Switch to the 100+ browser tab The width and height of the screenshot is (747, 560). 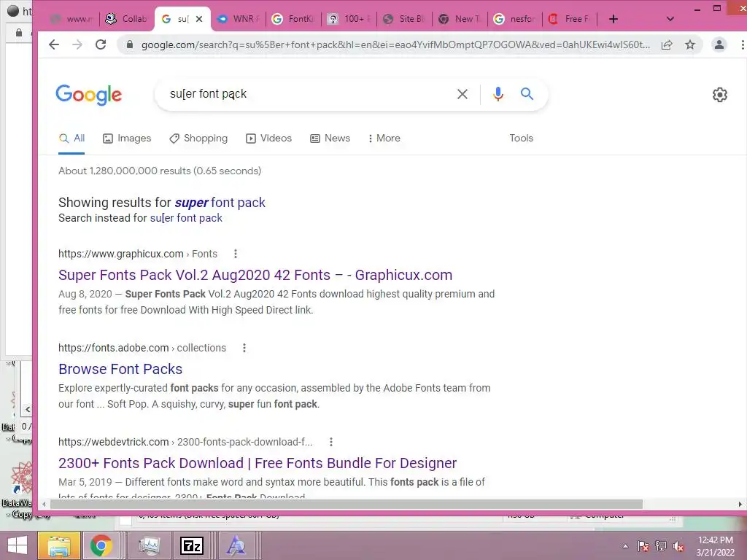click(x=349, y=19)
